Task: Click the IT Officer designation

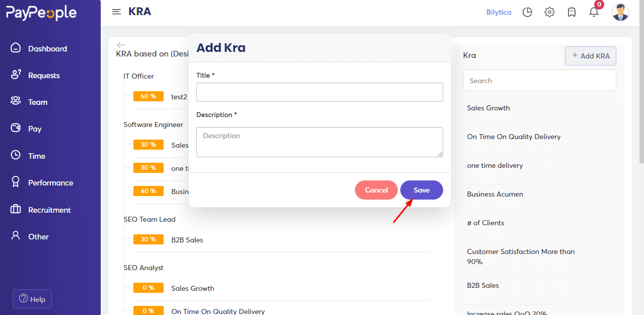Action: [138, 76]
